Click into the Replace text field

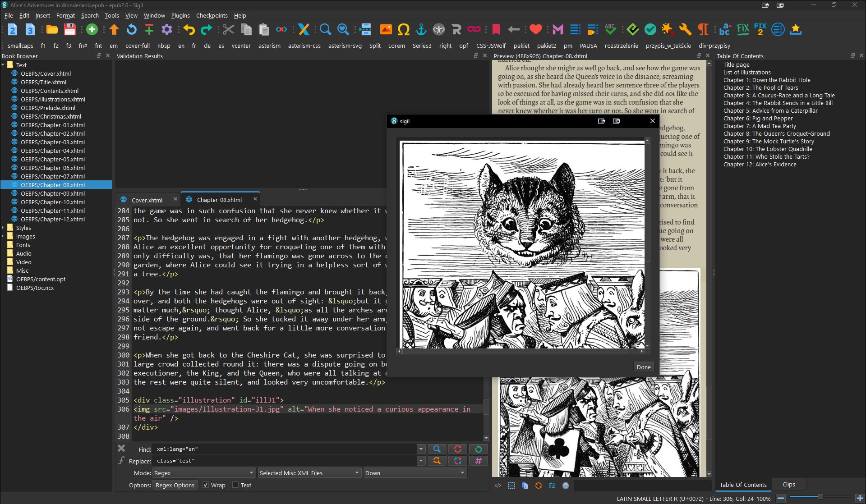[x=285, y=461]
